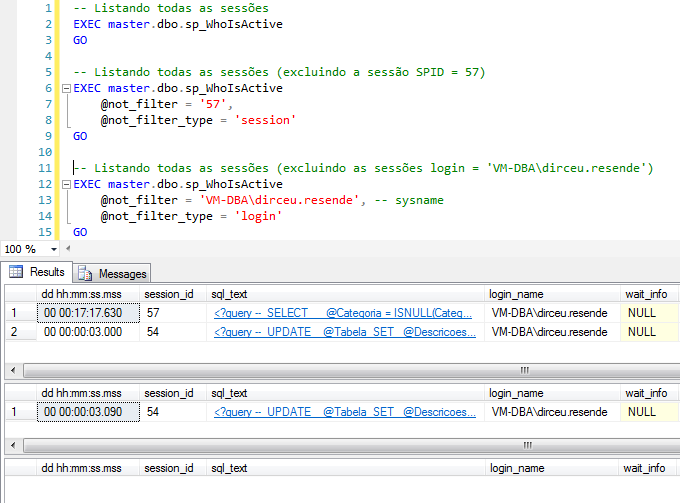Screen dimensions: 680x503
Task: Collapse the EXEC block at line 6
Action: click(66, 88)
